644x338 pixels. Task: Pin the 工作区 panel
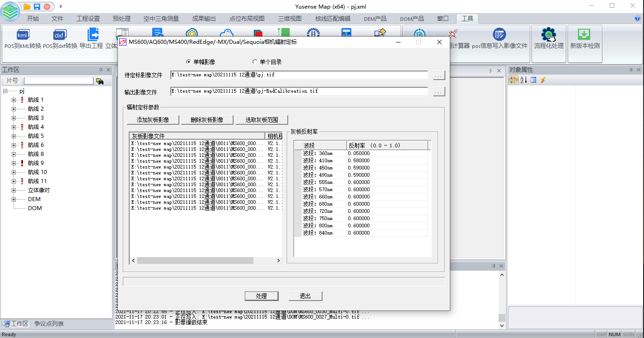[x=101, y=70]
